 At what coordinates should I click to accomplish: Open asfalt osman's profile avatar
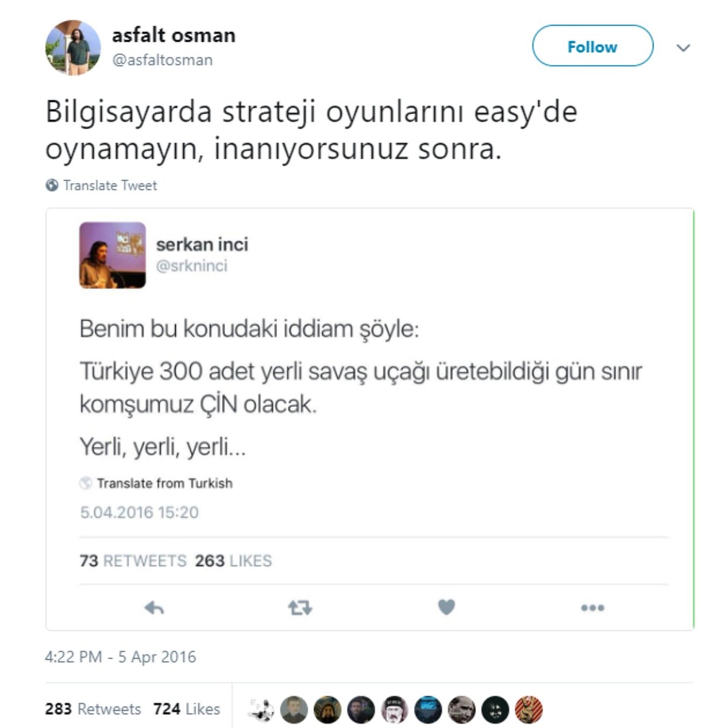73,48
